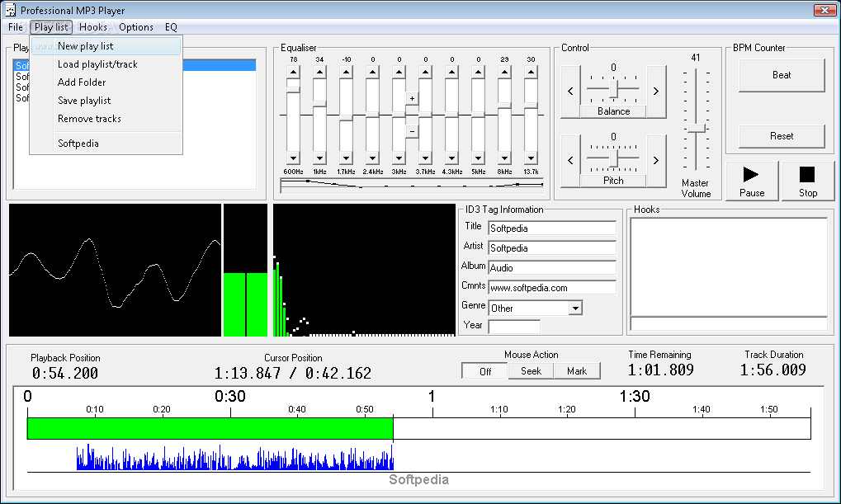841x504 pixels.
Task: Open the File menu
Action: tap(16, 27)
